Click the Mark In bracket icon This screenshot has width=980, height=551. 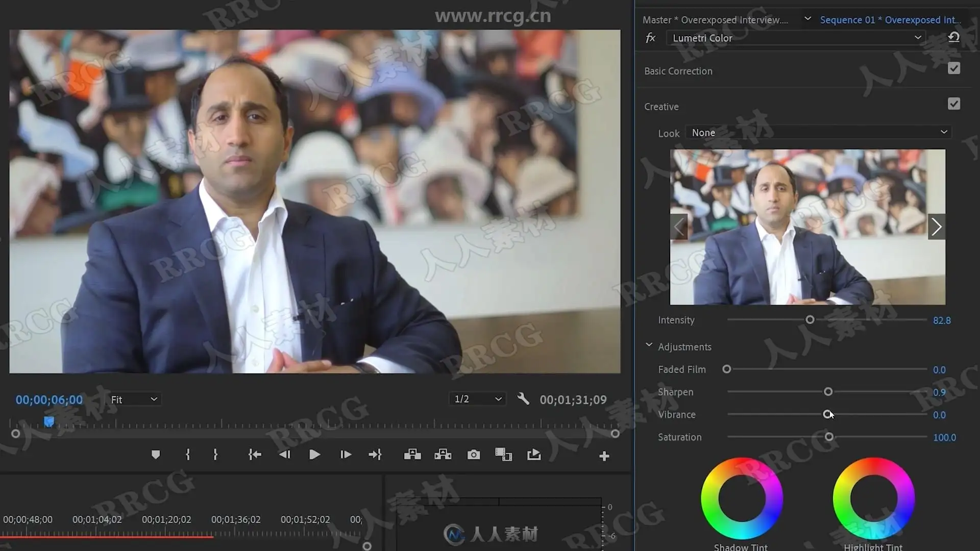coord(188,455)
